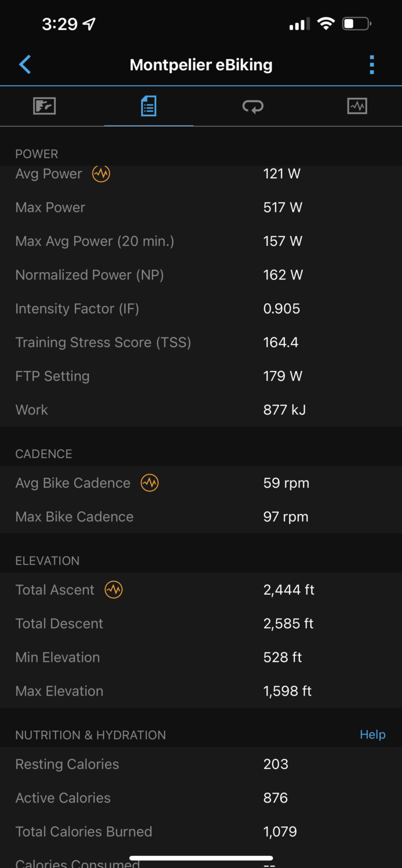Tap the back arrow icon
Screen dimensions: 402x868
coord(25,65)
